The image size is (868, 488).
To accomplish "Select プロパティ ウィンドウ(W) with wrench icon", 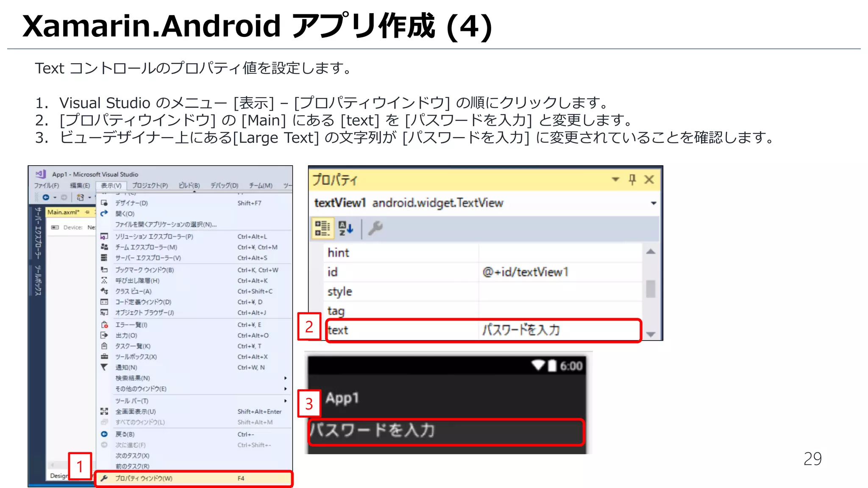I will click(195, 479).
